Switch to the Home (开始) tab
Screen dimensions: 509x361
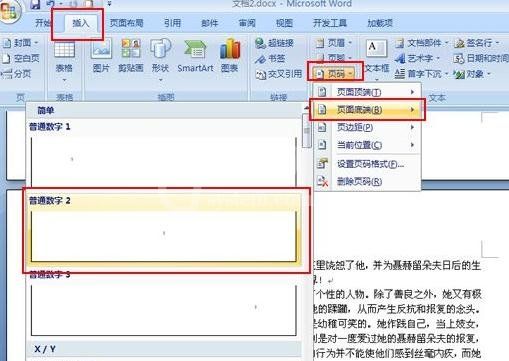point(43,23)
